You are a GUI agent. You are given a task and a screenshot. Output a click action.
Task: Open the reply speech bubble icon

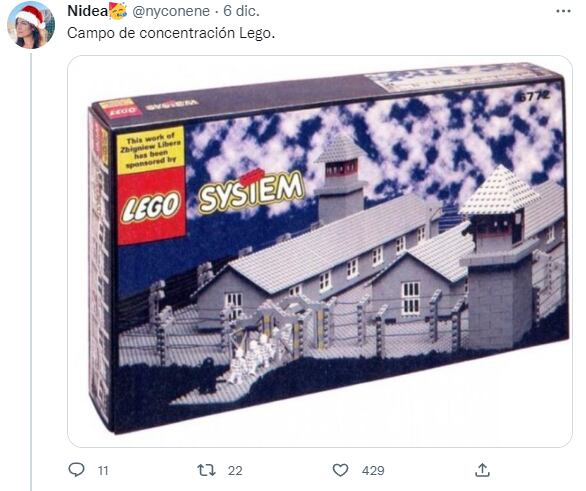77,470
